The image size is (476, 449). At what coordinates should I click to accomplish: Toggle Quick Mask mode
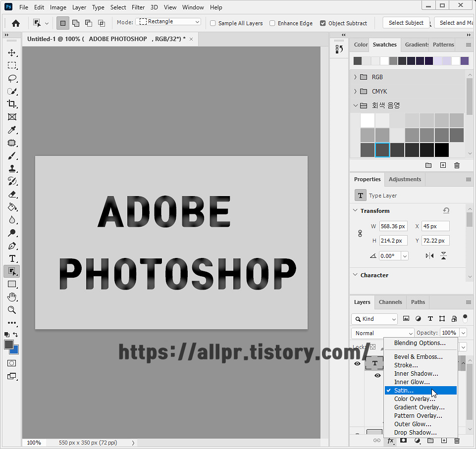click(x=12, y=363)
